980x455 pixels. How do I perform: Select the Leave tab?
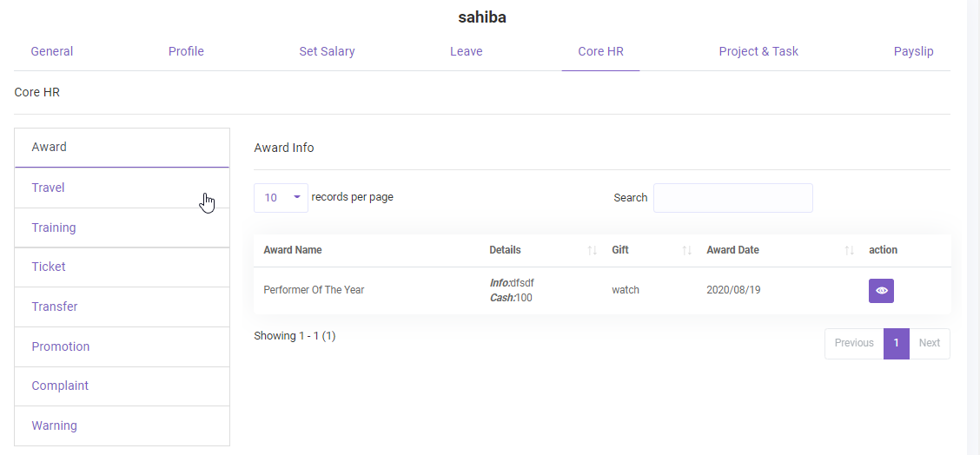pos(466,51)
